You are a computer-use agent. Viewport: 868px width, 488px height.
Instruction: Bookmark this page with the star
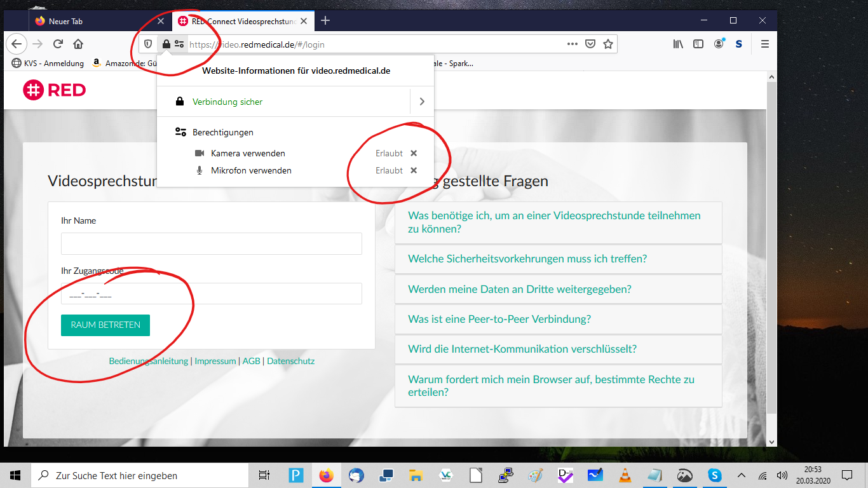tap(607, 44)
